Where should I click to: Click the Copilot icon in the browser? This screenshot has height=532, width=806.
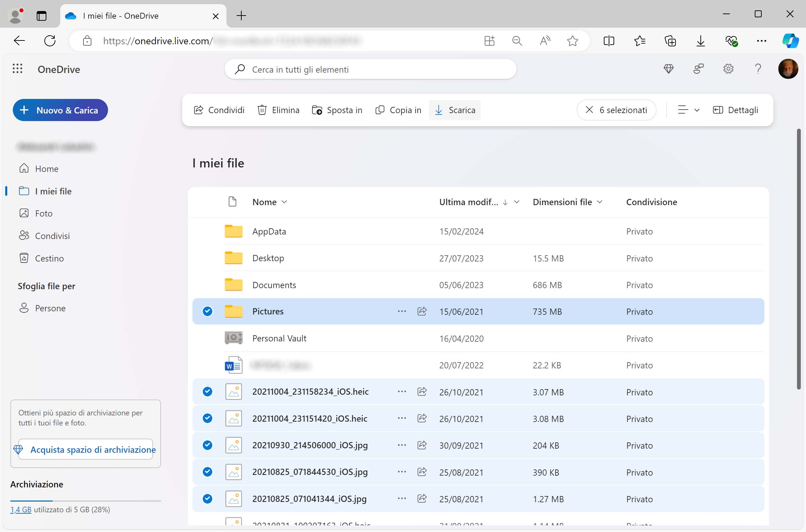pyautogui.click(x=790, y=41)
